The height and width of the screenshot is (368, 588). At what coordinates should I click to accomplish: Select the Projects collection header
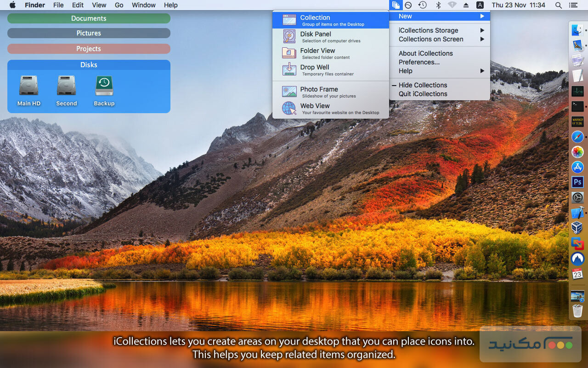(89, 48)
